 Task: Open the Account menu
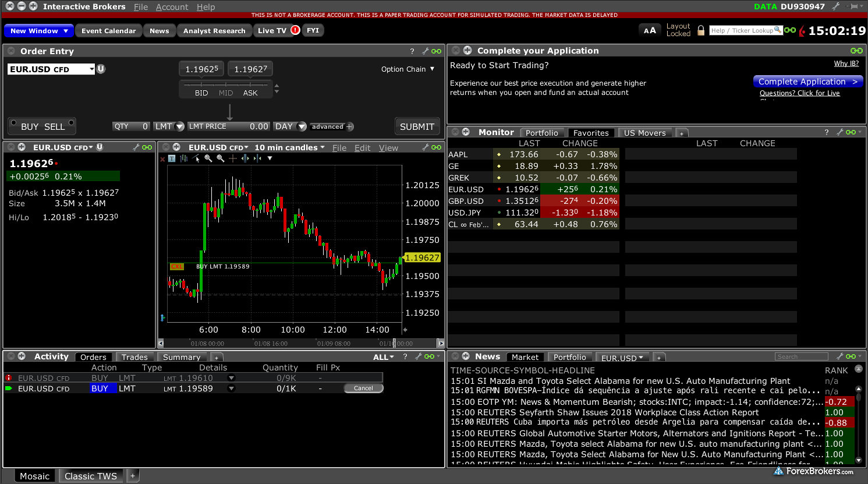pos(172,7)
